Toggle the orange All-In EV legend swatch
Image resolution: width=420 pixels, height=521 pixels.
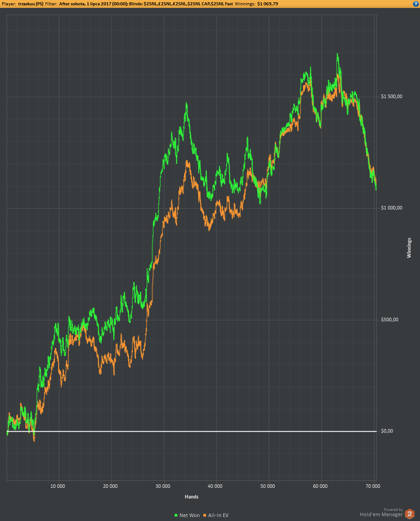tap(205, 515)
